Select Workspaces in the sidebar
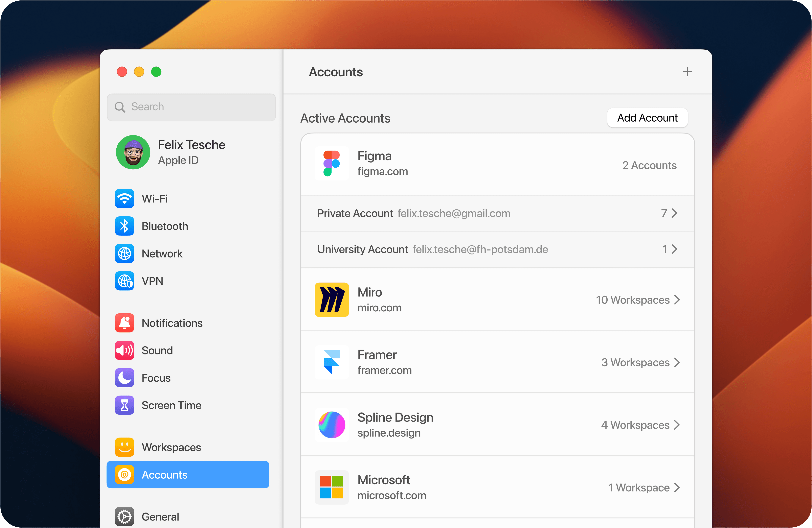The image size is (812, 528). click(x=171, y=447)
